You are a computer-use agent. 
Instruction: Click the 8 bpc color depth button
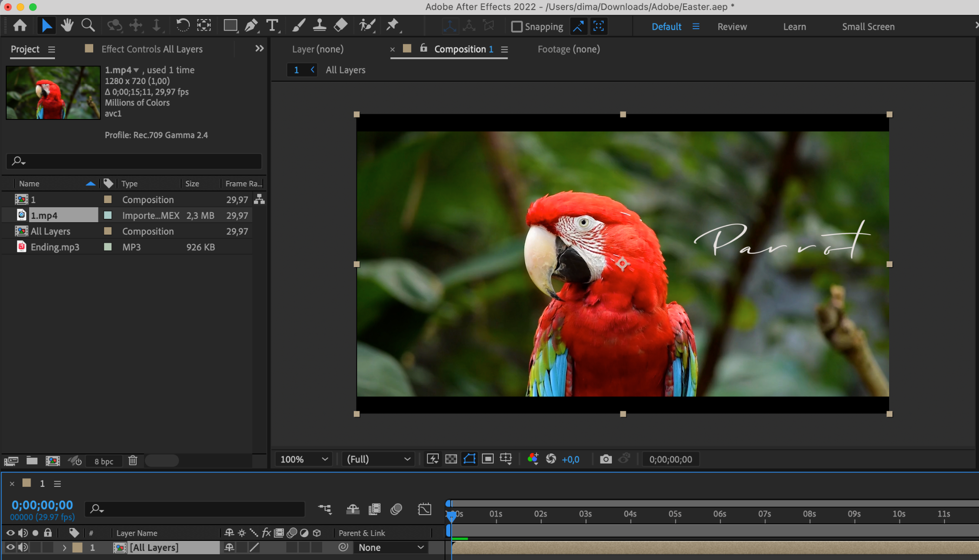104,461
